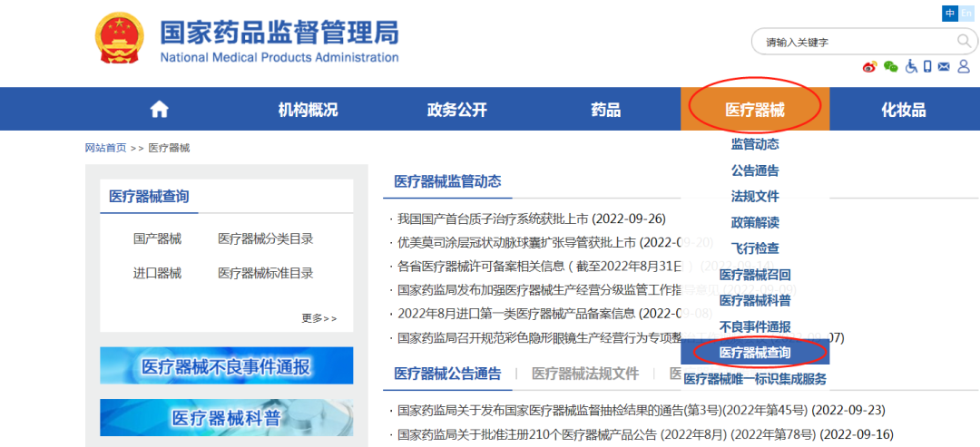Open the mobile phone version icon
Viewport: 980px width, 447px height.
pyautogui.click(x=928, y=65)
